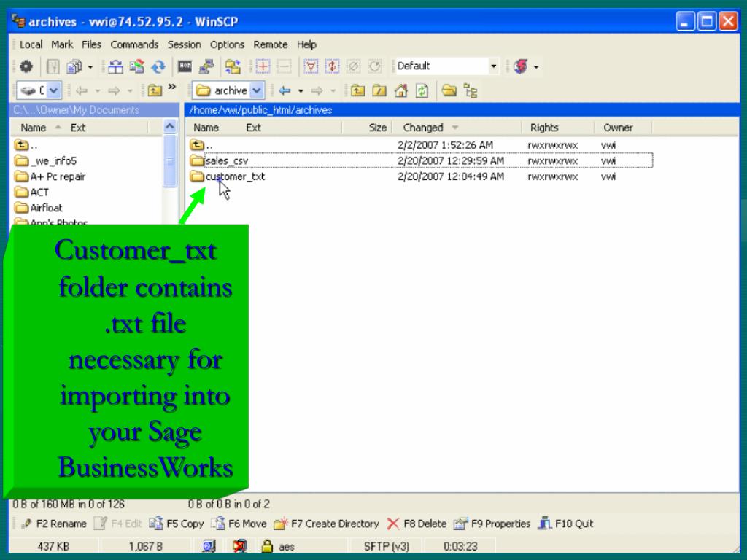Select local _we_info5 folder

(45, 161)
